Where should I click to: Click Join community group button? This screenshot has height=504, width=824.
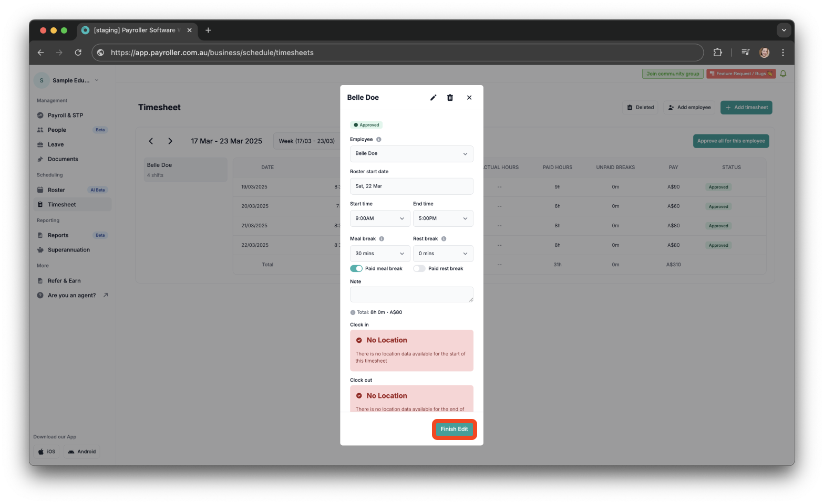(x=673, y=74)
